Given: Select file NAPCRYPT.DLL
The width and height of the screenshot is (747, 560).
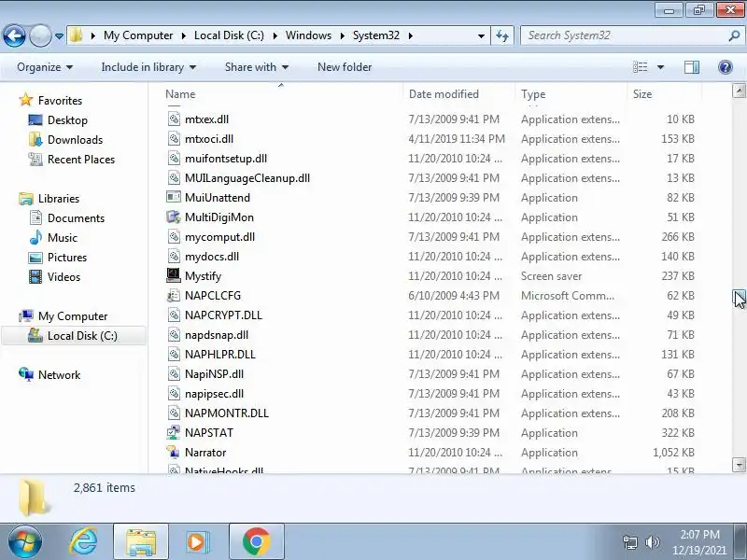Looking at the screenshot, I should click(x=223, y=315).
